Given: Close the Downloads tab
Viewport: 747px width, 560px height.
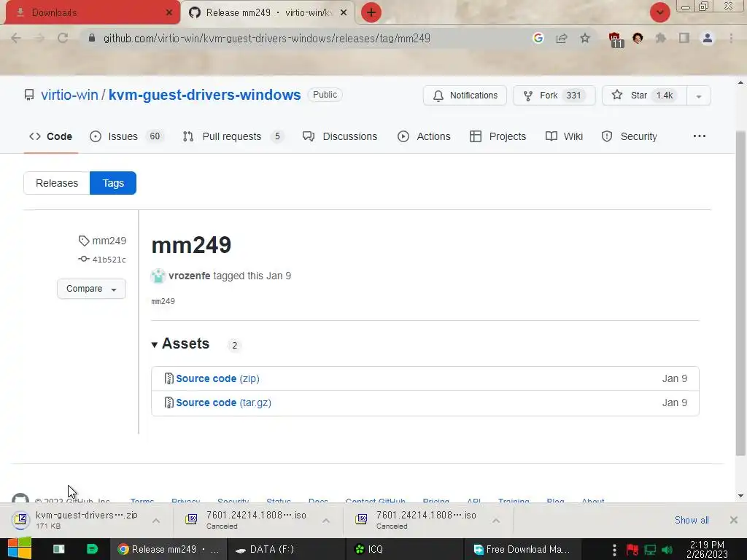Looking at the screenshot, I should 169,12.
